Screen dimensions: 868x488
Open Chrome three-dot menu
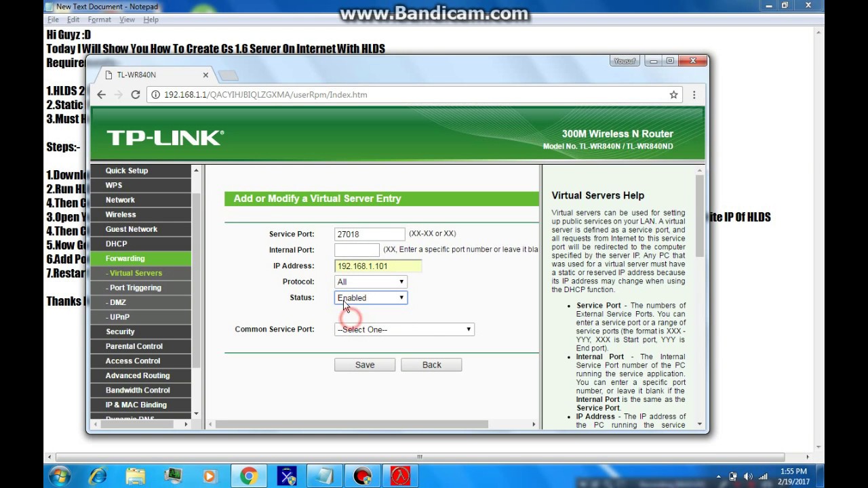694,95
